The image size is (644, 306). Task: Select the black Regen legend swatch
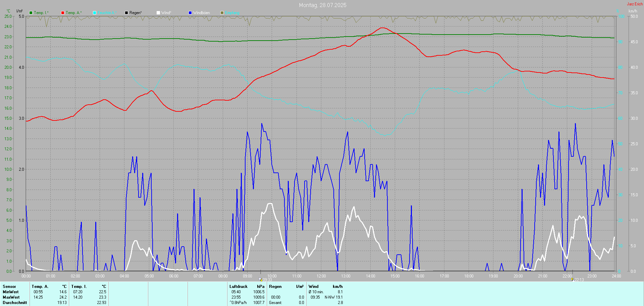(x=126, y=13)
